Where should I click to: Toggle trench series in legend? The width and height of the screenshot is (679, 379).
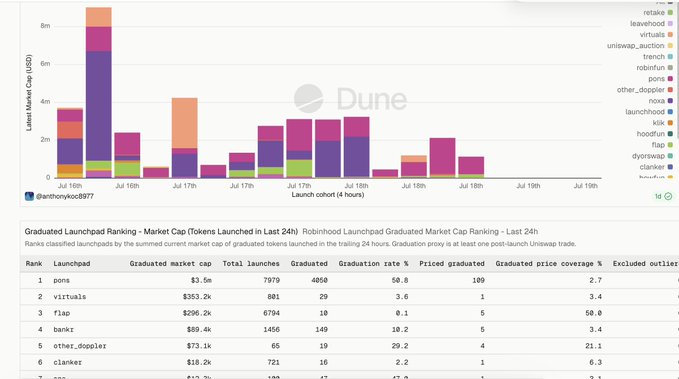coord(658,57)
